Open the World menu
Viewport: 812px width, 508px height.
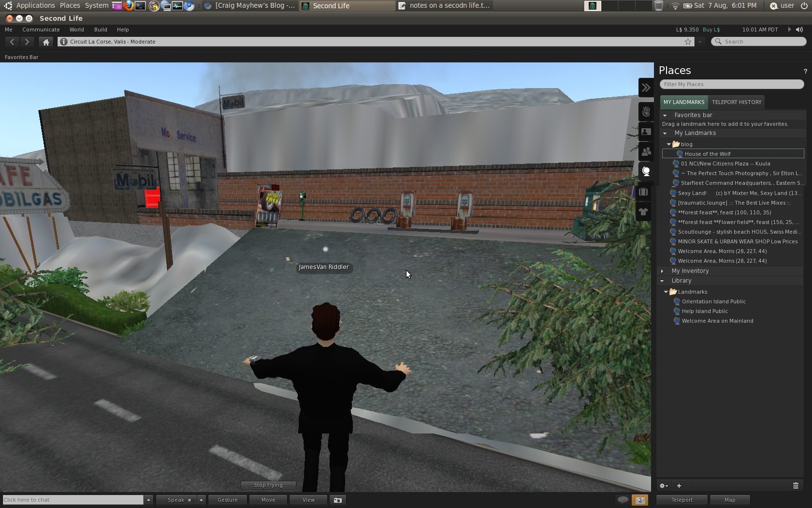click(76, 30)
